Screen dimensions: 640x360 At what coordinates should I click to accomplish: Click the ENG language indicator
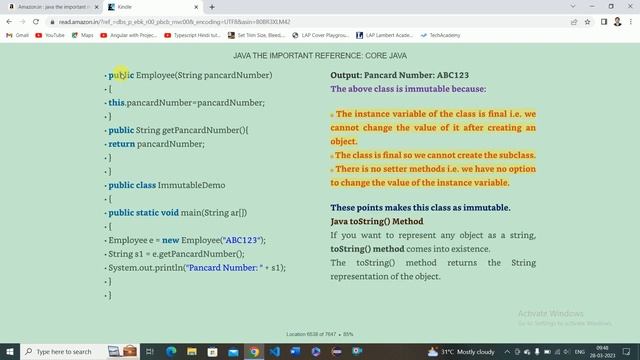point(579,351)
